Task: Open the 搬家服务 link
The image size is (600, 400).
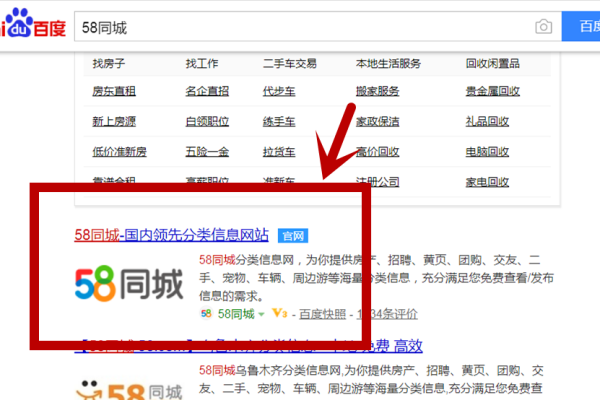Action: pos(377,92)
